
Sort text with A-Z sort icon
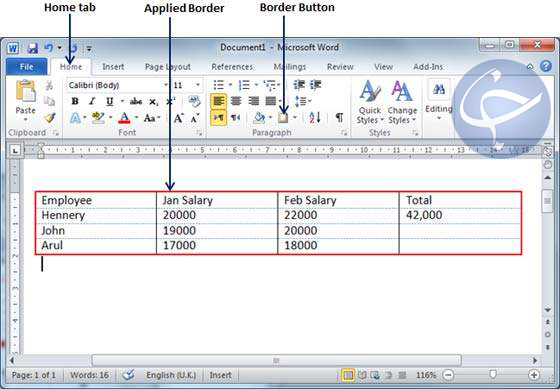pyautogui.click(x=315, y=118)
